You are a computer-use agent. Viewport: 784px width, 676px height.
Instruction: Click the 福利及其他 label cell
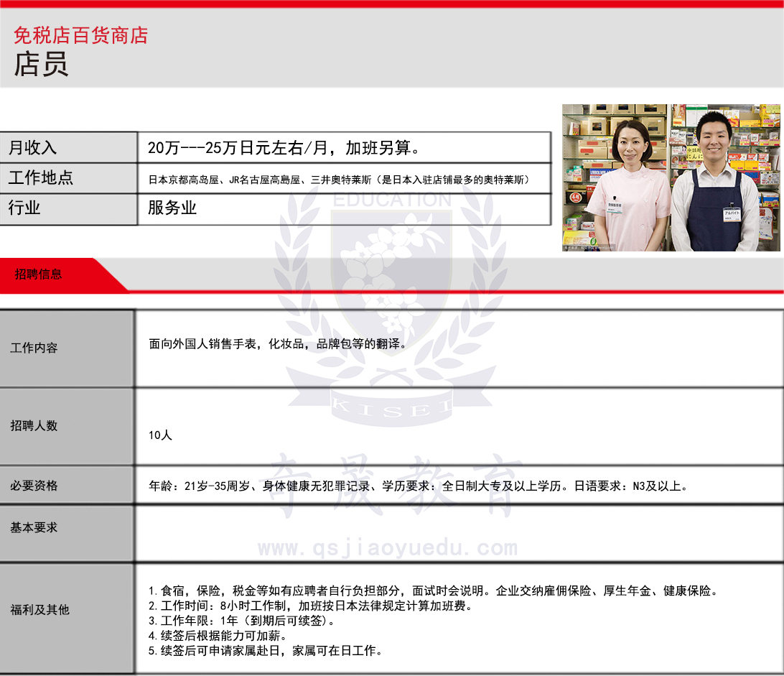(67, 619)
